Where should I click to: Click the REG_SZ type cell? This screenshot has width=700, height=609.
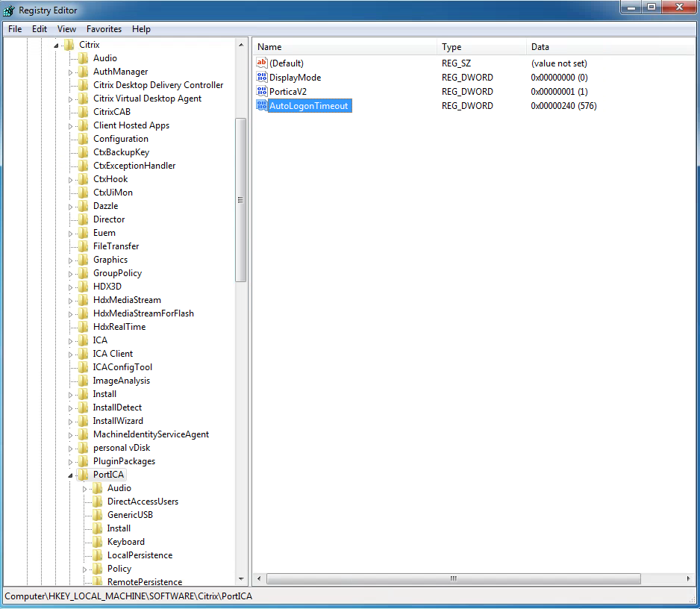tap(456, 63)
